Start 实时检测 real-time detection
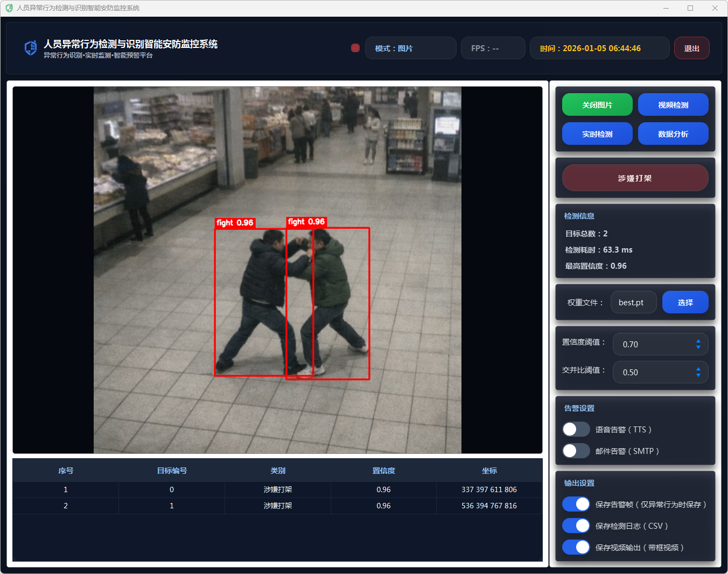This screenshot has height=574, width=728. pos(597,134)
